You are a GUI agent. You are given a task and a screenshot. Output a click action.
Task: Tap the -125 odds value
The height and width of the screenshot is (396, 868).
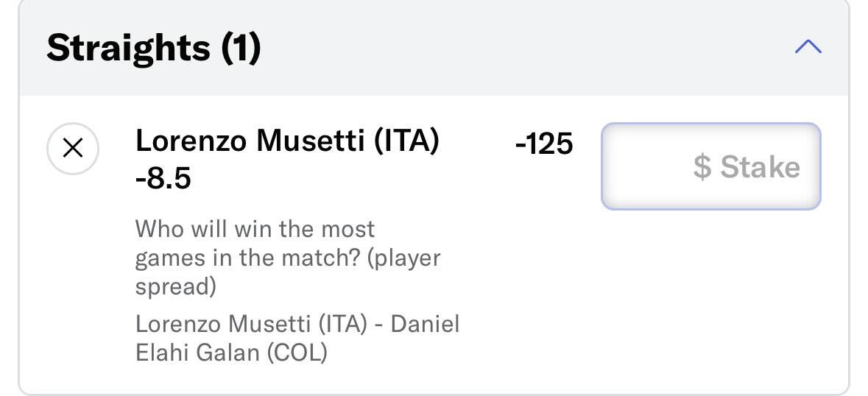point(543,144)
